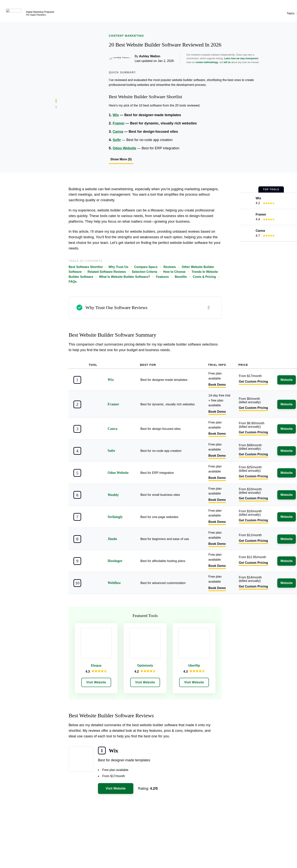This screenshot has height=868, width=297.
Task: Click Visit Website under Optimizely
Action: (x=145, y=682)
